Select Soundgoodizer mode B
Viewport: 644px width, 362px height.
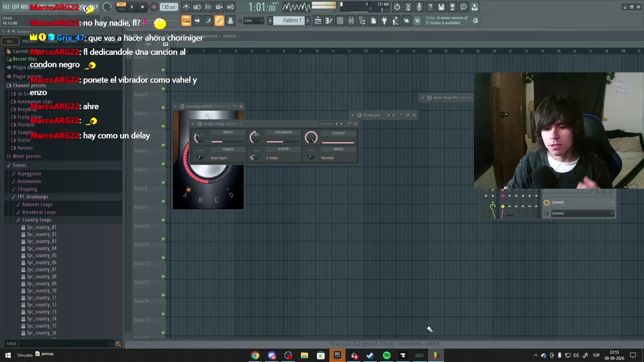coord(200,200)
